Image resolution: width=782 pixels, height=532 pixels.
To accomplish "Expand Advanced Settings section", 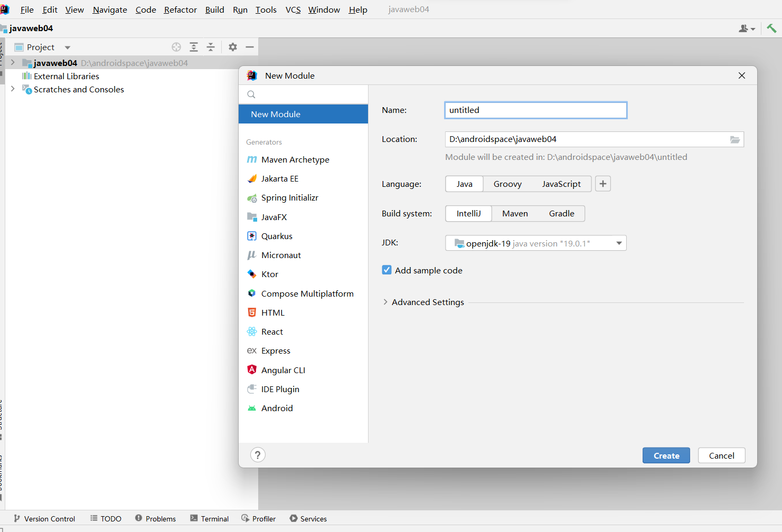I will pyautogui.click(x=385, y=302).
